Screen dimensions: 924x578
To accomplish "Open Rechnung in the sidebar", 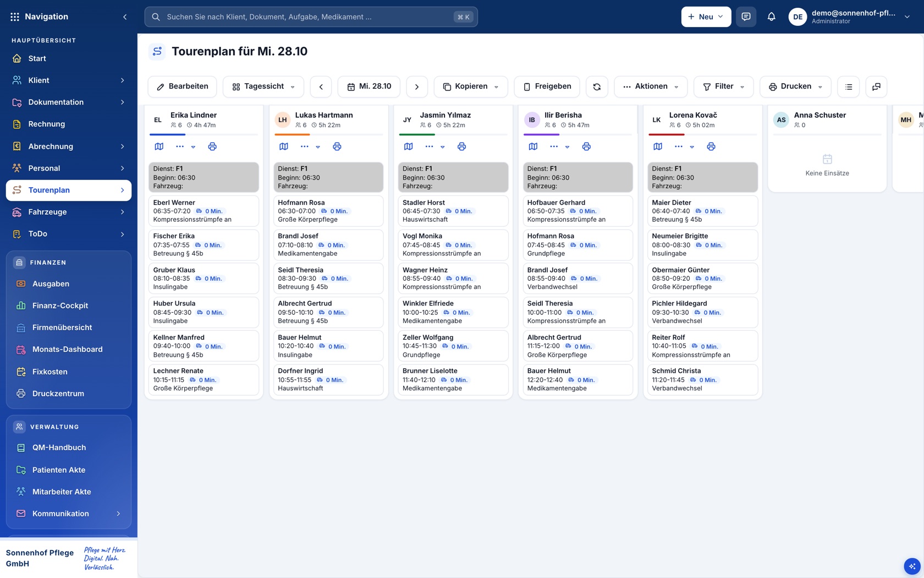I will pos(69,124).
